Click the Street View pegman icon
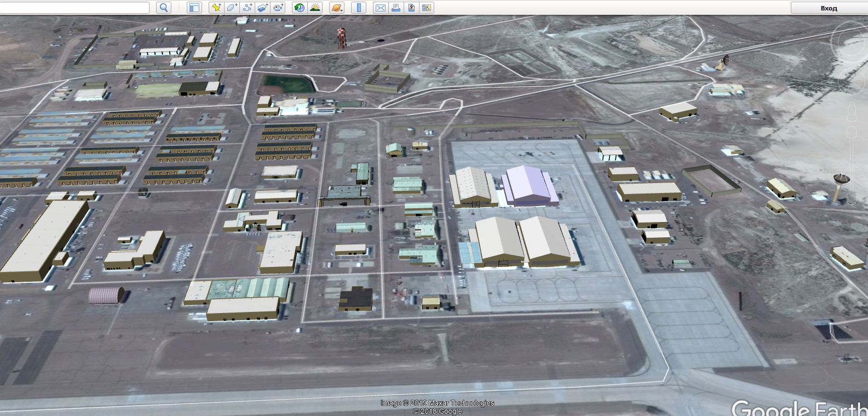The image size is (868, 416). click(x=852, y=112)
